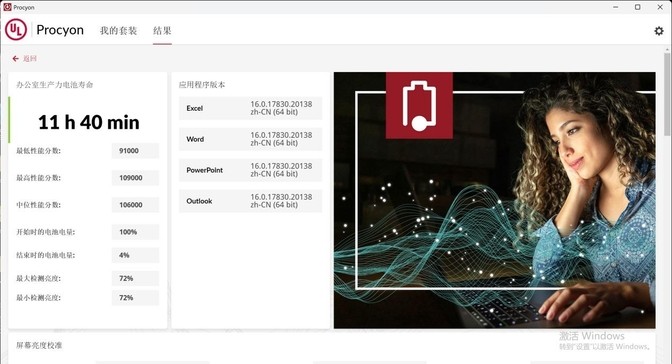Click the woman with laptop hero image
This screenshot has width=672, height=364.
(495, 200)
